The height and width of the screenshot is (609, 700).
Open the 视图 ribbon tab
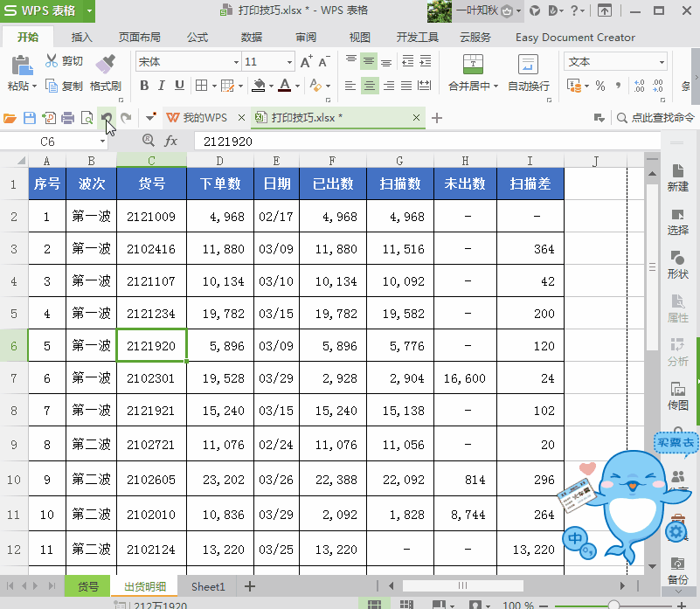coord(359,38)
